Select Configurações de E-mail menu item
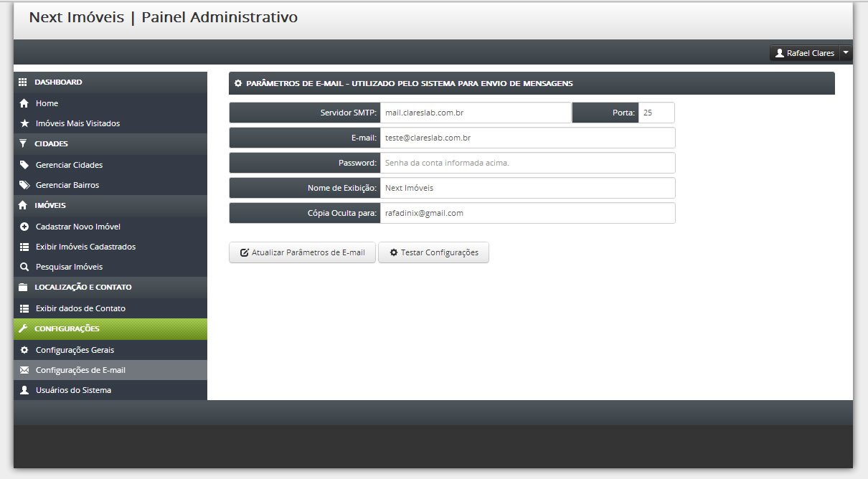 [110, 370]
